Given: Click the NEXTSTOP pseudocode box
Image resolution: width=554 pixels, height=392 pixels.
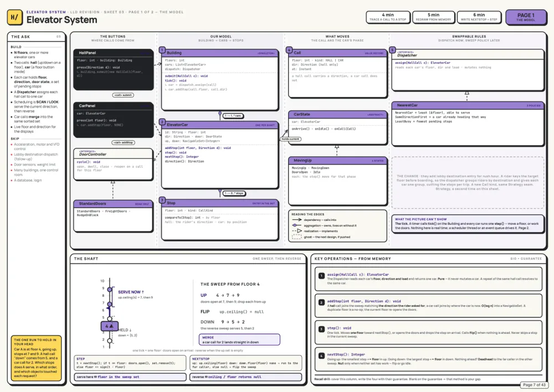Looking at the screenshot, I should point(245,363).
